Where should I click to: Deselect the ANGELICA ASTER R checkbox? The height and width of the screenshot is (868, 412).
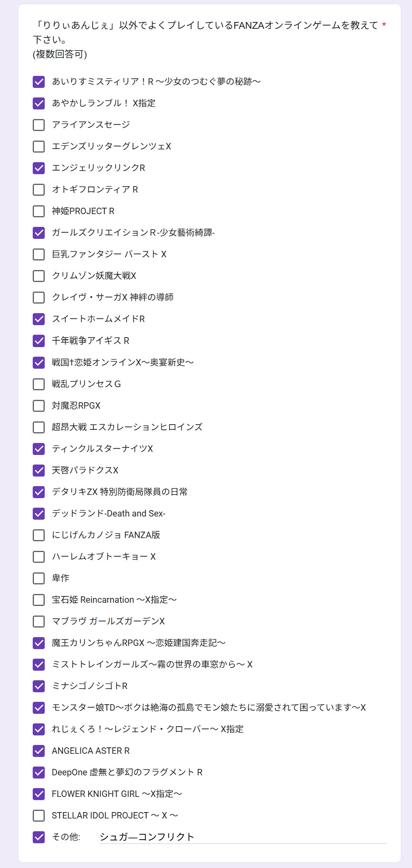point(39,751)
